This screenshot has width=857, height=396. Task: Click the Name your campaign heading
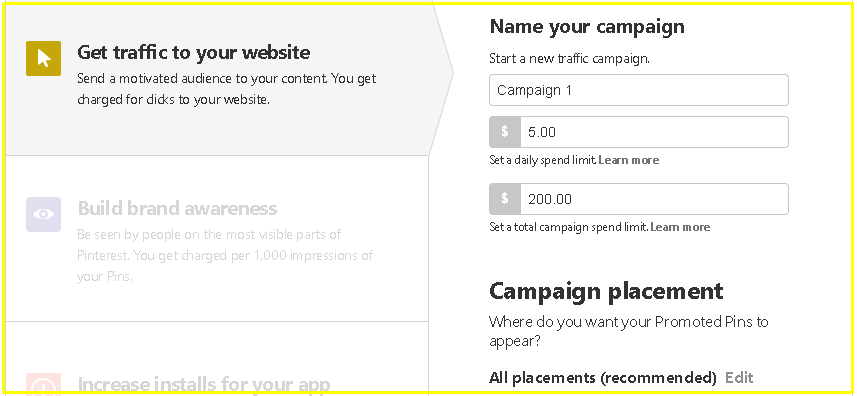(587, 26)
